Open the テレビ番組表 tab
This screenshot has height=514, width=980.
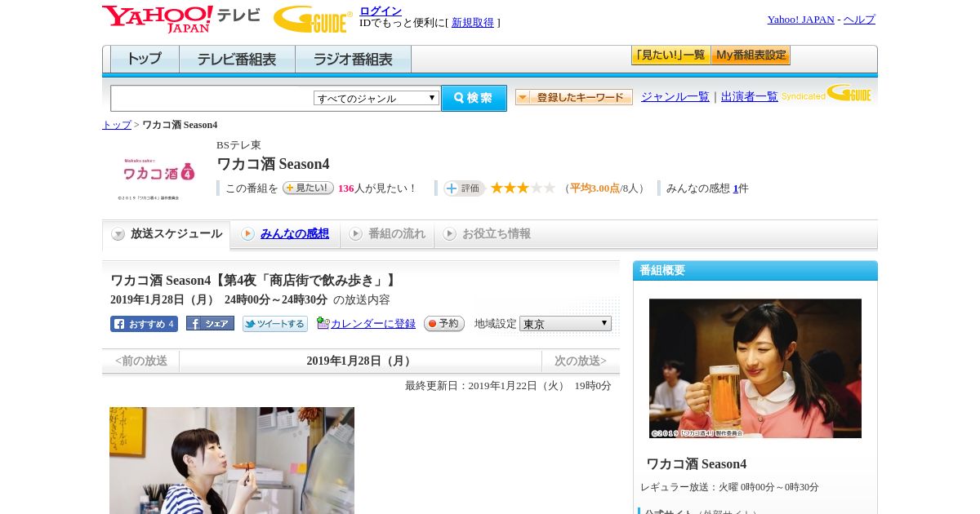[x=237, y=60]
